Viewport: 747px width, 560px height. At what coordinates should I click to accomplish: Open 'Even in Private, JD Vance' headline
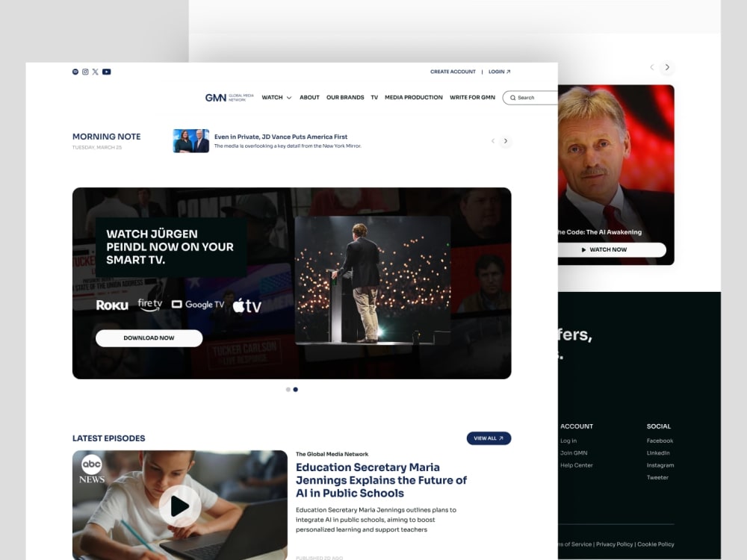281,137
